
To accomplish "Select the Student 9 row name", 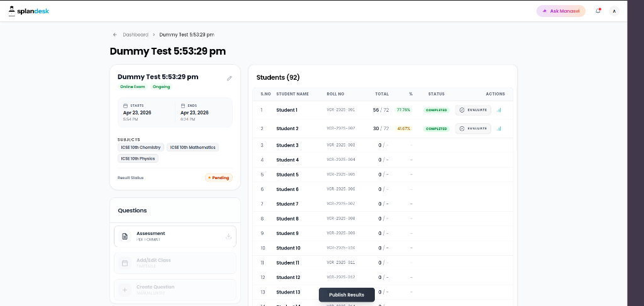I will (x=287, y=233).
